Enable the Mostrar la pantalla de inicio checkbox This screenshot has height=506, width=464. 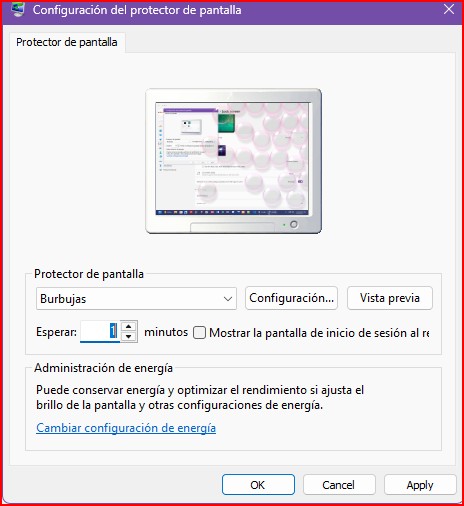pyautogui.click(x=199, y=332)
